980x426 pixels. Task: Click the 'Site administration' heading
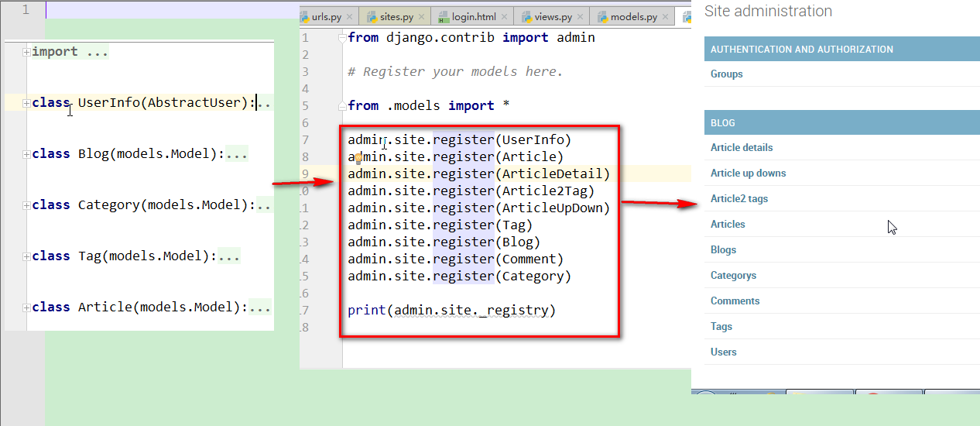point(768,12)
